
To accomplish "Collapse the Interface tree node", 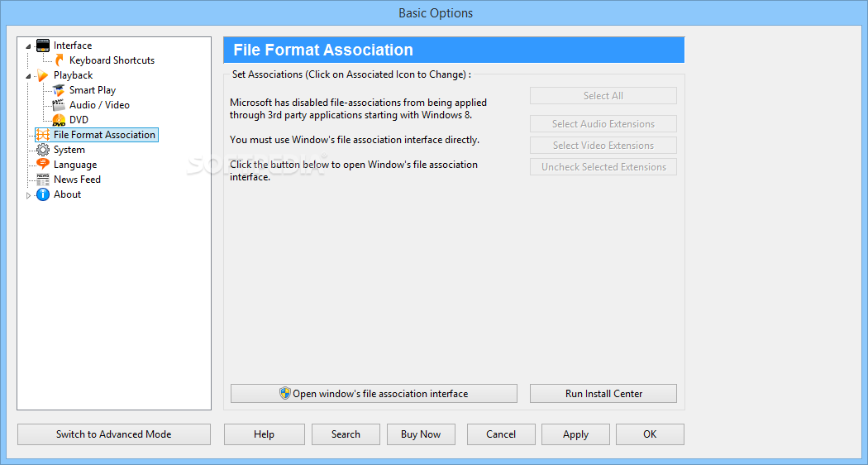I will pyautogui.click(x=29, y=46).
